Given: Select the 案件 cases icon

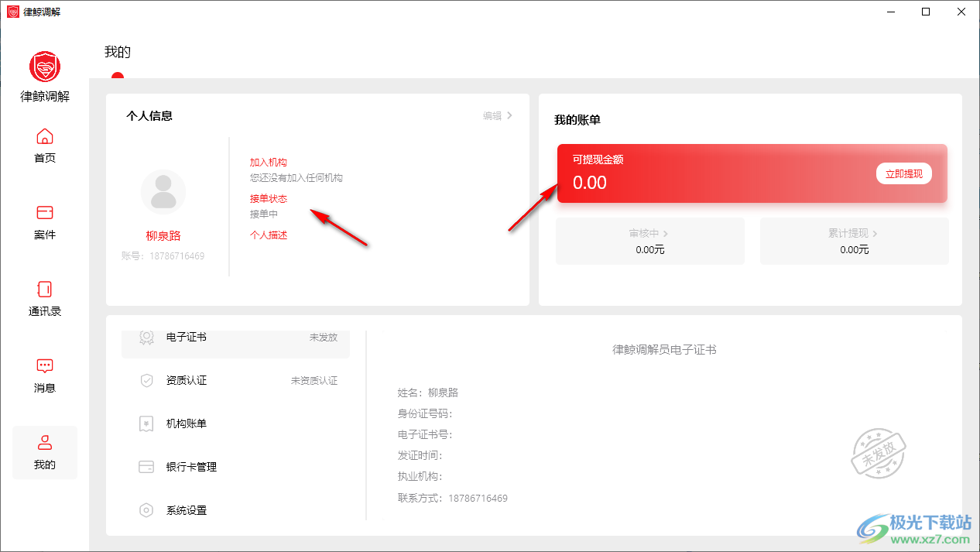Looking at the screenshot, I should [x=45, y=213].
